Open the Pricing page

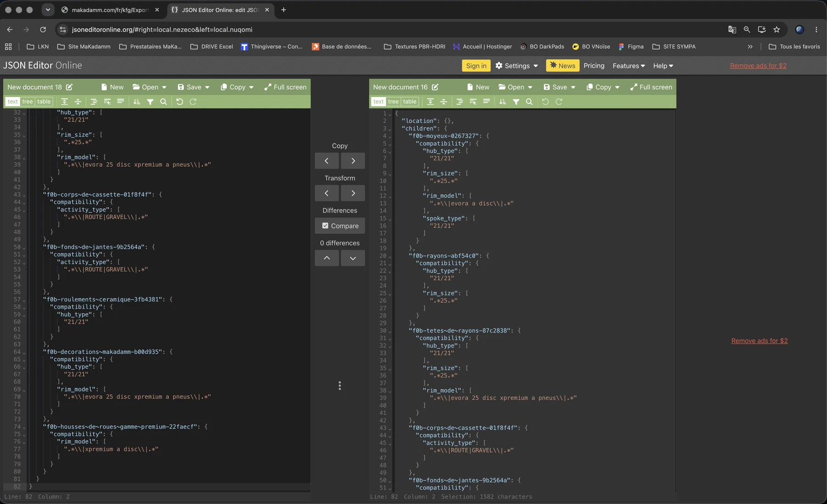pyautogui.click(x=594, y=66)
